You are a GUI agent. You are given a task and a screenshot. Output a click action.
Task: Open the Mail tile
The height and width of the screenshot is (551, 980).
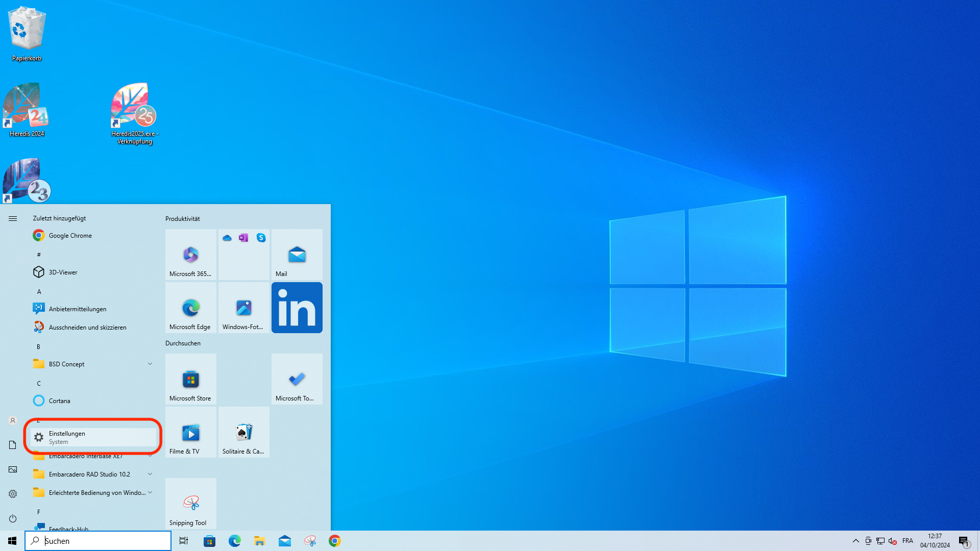tap(296, 255)
